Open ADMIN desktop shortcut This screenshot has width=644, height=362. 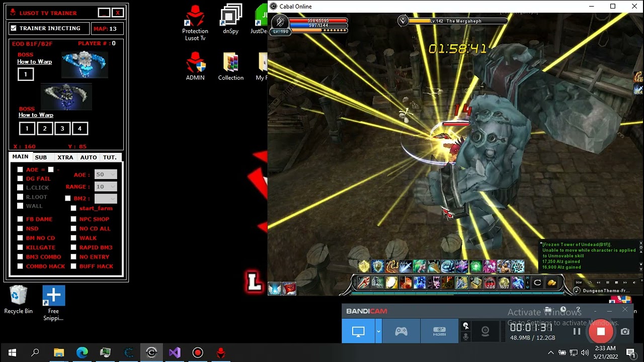195,67
